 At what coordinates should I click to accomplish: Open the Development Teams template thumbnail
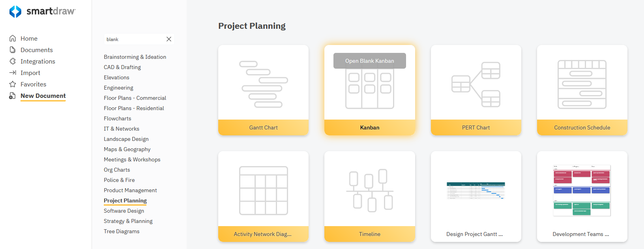pos(582,191)
